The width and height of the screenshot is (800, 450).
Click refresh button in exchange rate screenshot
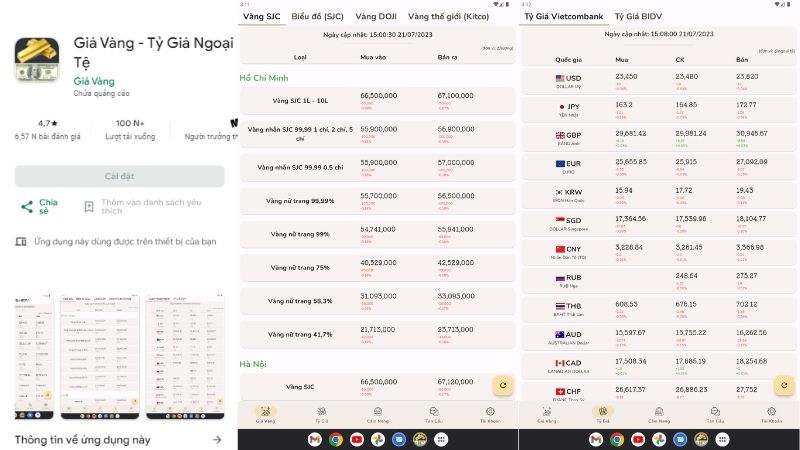[784, 386]
